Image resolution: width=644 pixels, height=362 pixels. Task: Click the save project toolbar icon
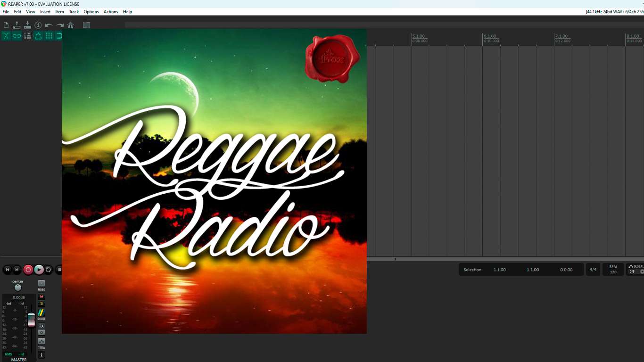(27, 25)
